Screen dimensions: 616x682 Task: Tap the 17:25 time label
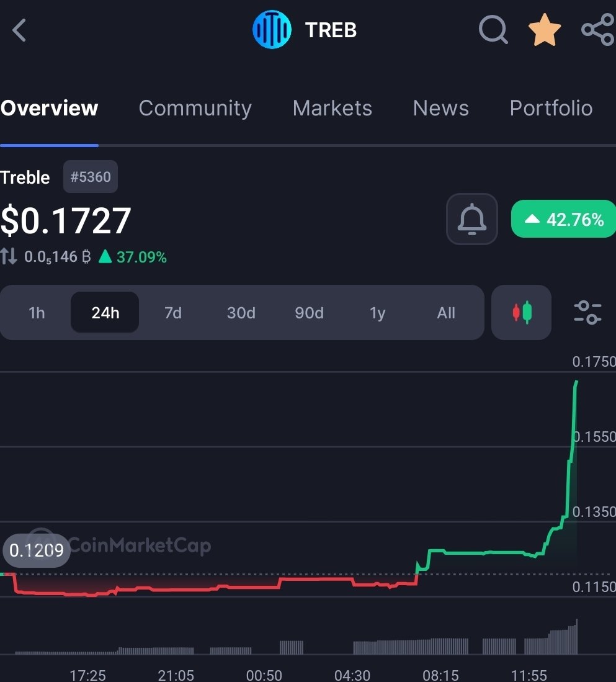click(88, 675)
